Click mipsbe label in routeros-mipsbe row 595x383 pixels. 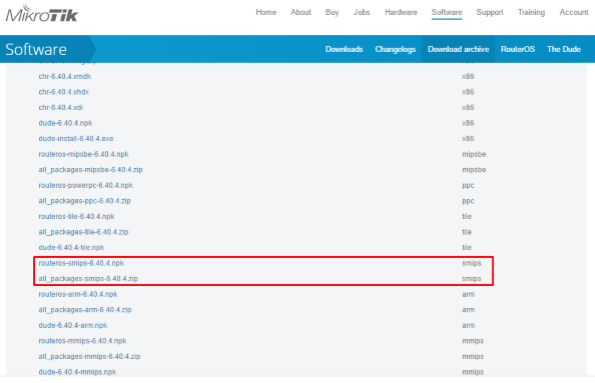[x=474, y=154]
